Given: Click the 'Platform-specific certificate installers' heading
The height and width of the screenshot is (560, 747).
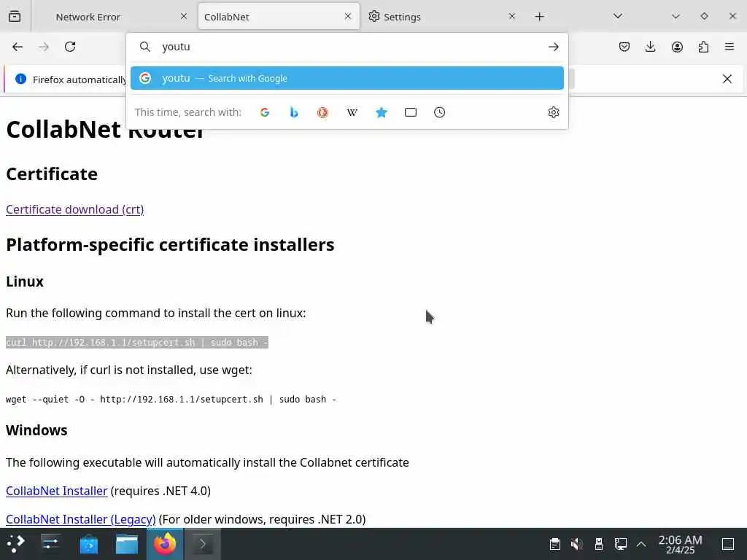Looking at the screenshot, I should pos(170,245).
